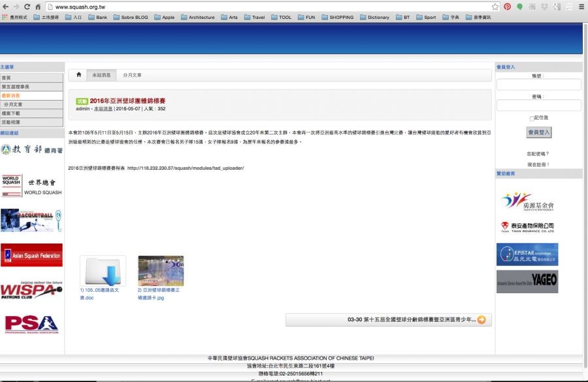588x382 pixels.
Task: Click the orange arrow icon on the 03-30 button
Action: pos(482,320)
